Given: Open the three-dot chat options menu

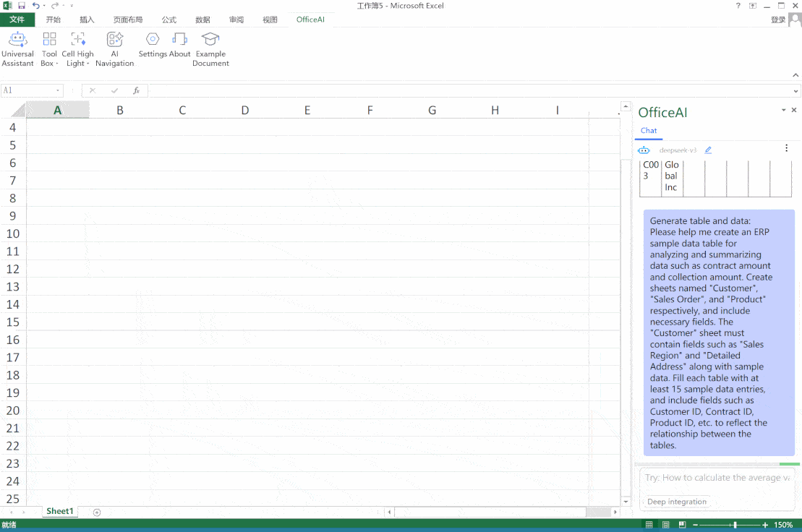Looking at the screenshot, I should tap(787, 148).
